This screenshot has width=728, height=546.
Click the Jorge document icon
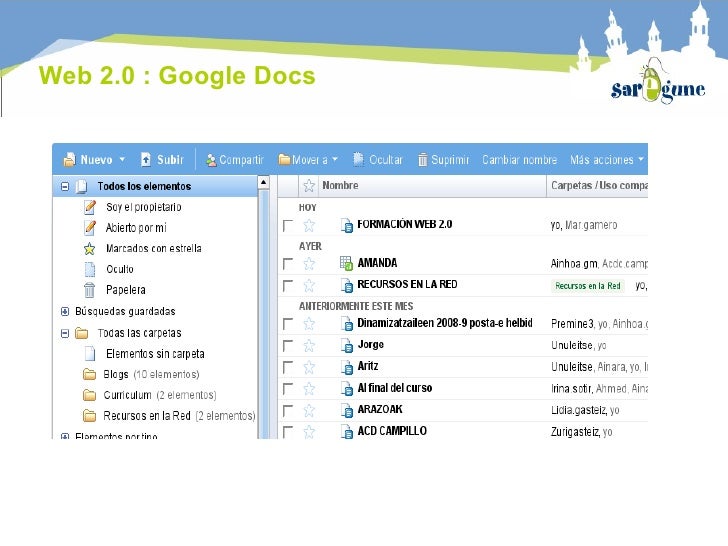point(347,345)
